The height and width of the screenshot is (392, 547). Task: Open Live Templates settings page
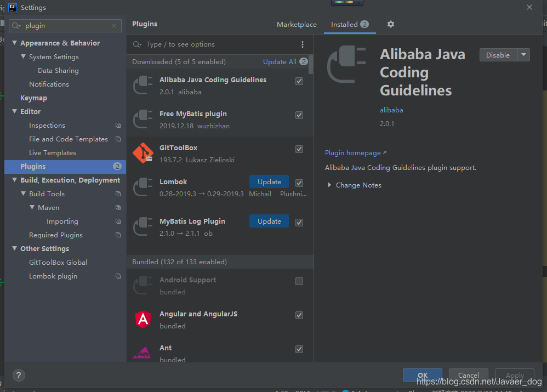pos(52,152)
